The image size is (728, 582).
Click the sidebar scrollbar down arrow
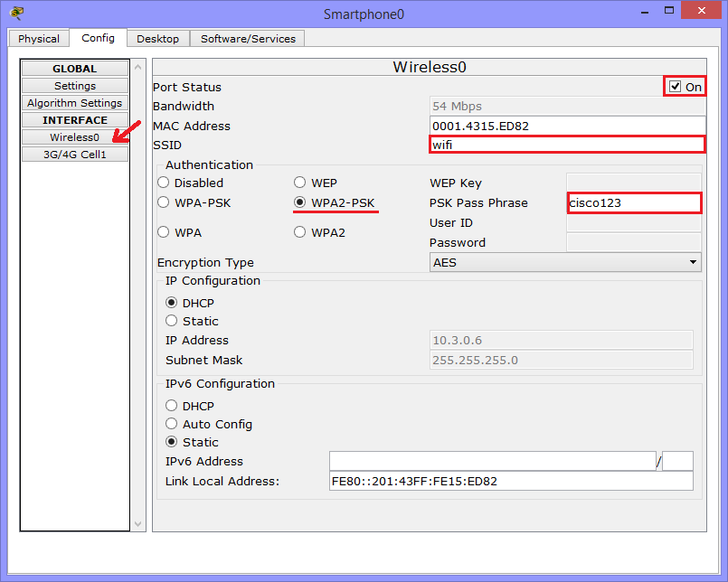tap(137, 522)
